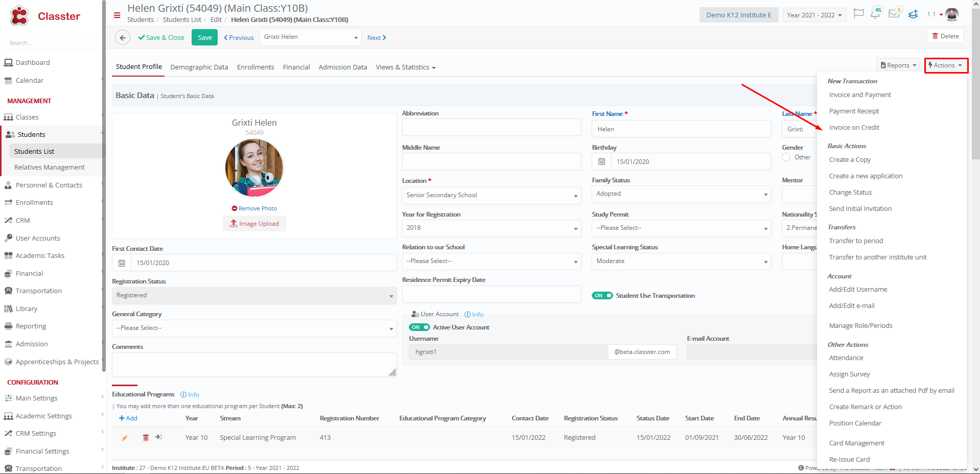Click Save & Close
The width and height of the screenshot is (980, 474).
[161, 37]
